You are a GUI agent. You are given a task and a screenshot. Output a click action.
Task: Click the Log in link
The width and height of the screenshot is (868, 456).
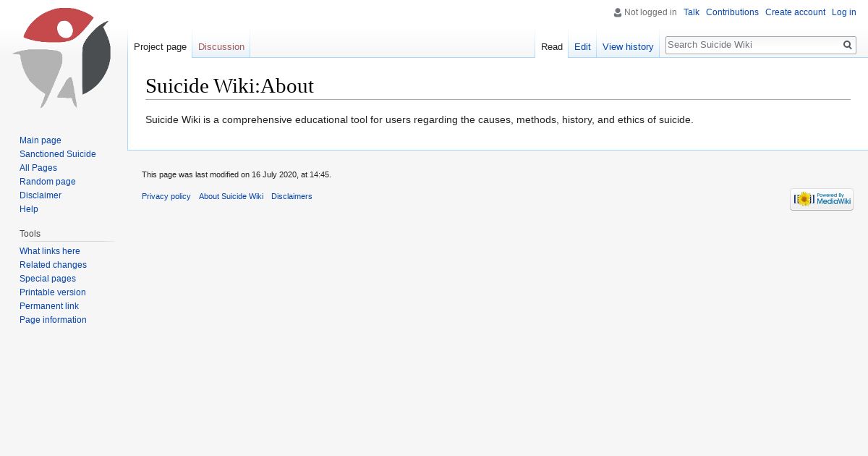point(844,12)
